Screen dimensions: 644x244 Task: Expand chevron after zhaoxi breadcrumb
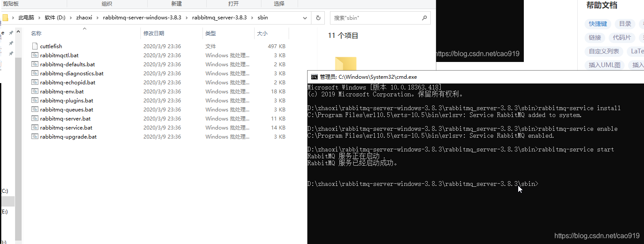(x=98, y=18)
